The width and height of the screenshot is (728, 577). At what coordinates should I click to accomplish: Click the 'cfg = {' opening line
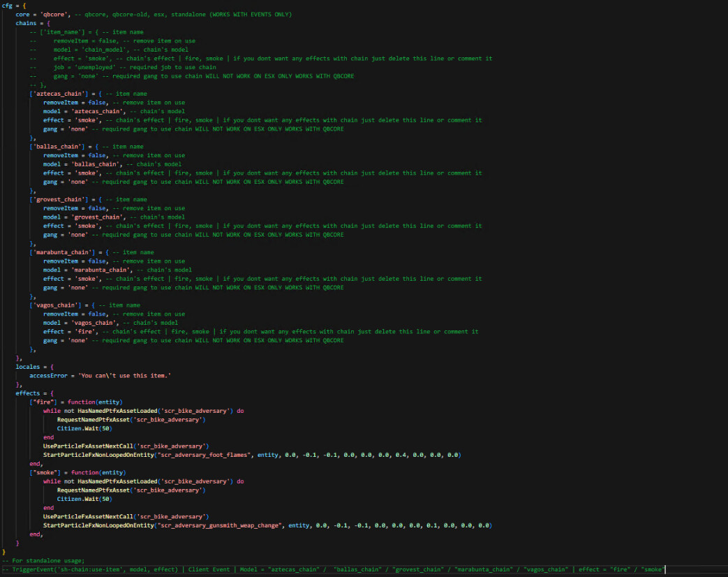[x=14, y=6]
